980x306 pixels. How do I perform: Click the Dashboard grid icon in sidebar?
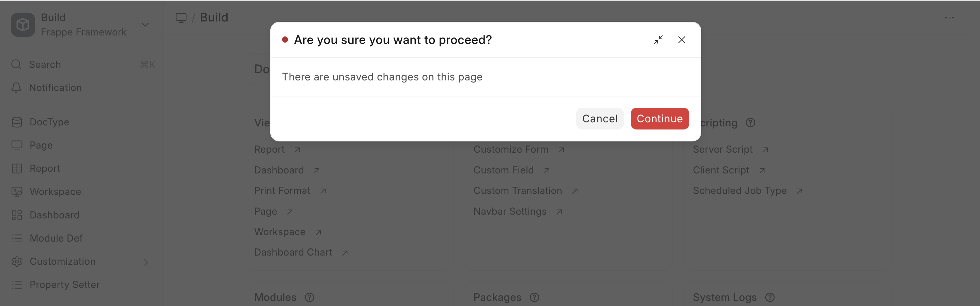[x=17, y=215]
